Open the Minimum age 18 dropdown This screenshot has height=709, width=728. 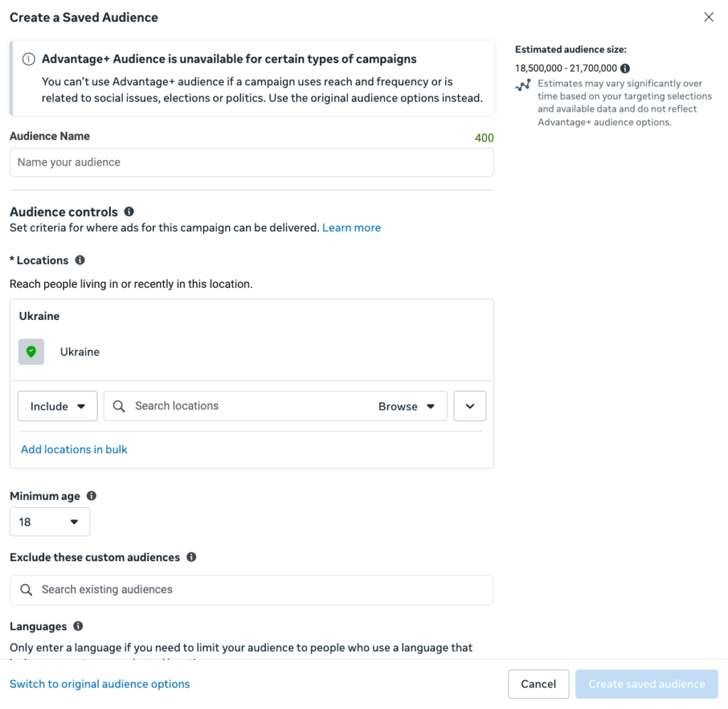pos(50,522)
